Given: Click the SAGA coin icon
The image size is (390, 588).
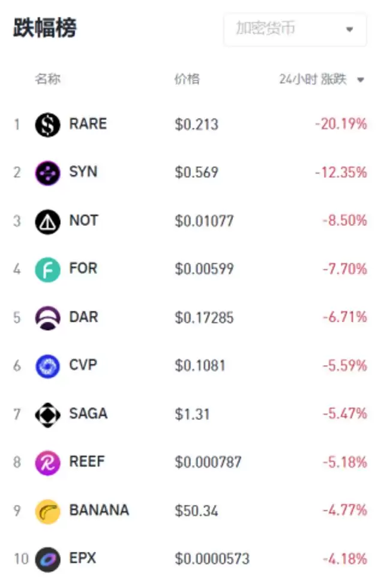Looking at the screenshot, I should coord(47,414).
